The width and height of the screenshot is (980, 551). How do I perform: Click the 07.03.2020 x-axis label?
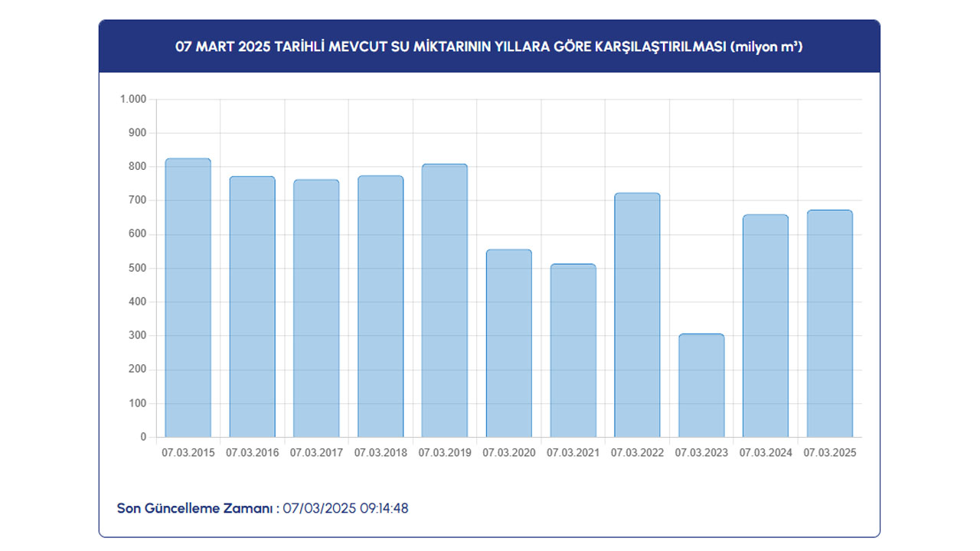click(x=508, y=453)
